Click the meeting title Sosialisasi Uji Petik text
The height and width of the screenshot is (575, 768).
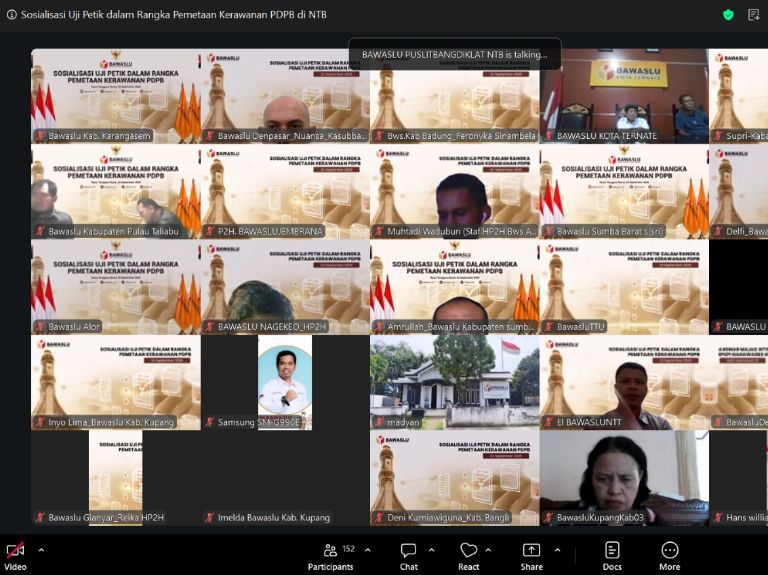click(173, 15)
